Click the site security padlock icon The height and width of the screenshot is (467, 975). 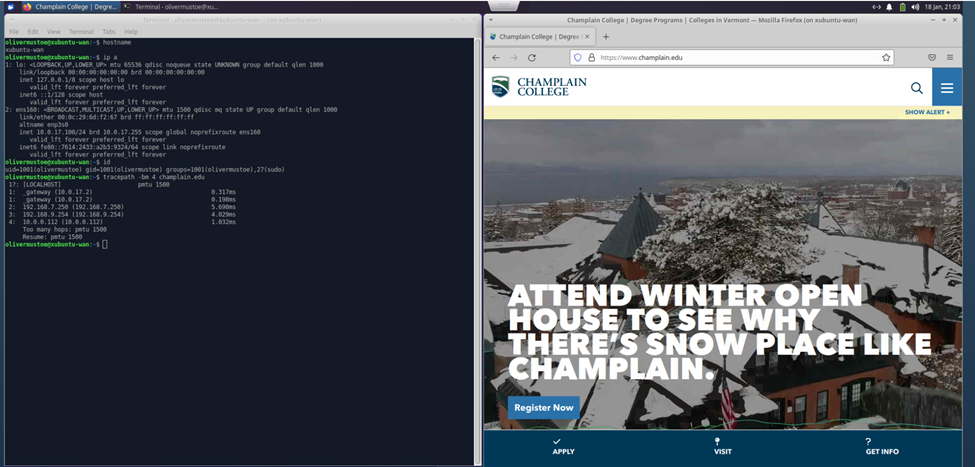click(591, 57)
